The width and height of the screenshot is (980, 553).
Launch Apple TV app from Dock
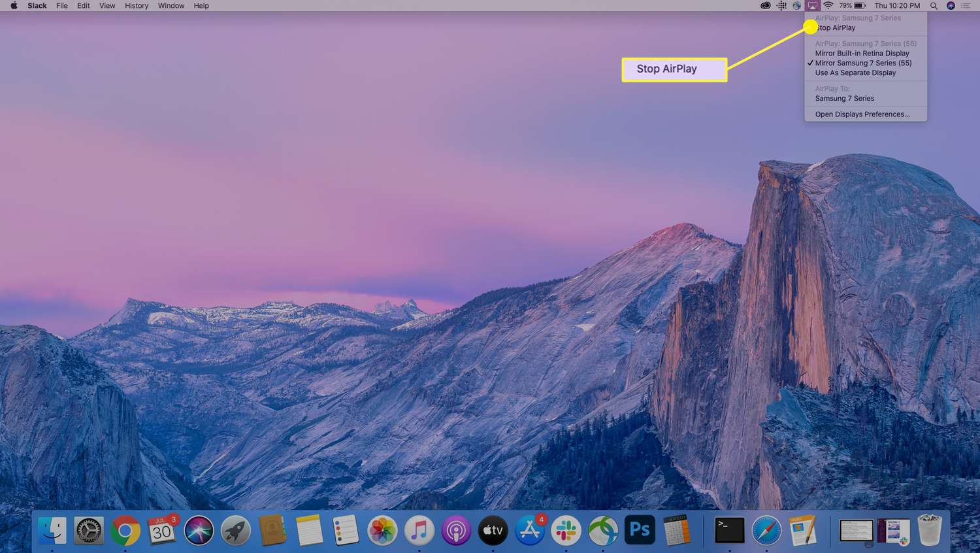coord(493,530)
